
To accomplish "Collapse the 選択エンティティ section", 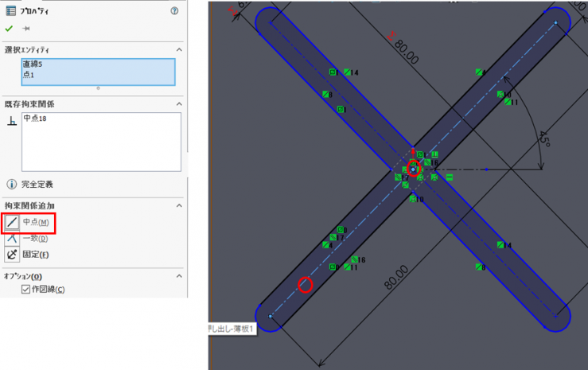I will coord(179,50).
